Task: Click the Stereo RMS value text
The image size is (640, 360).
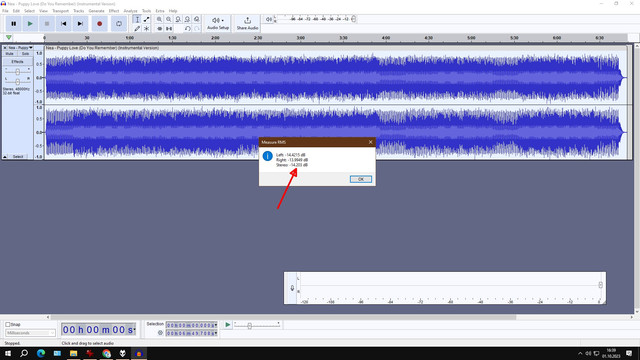Action: tap(292, 165)
